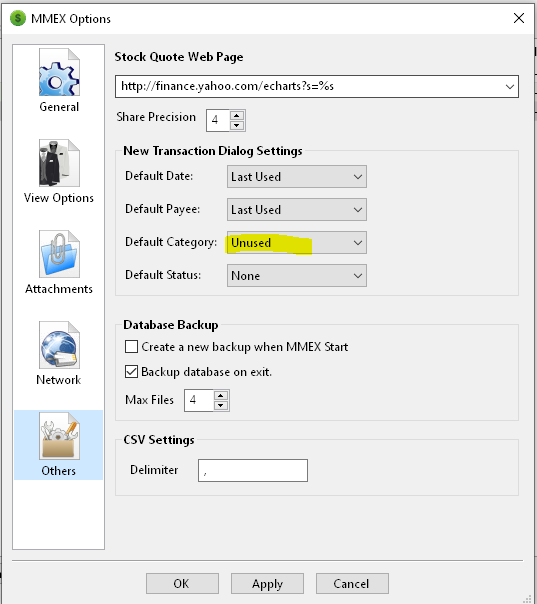
Task: Click the Max Files value field
Action: pyautogui.click(x=198, y=400)
